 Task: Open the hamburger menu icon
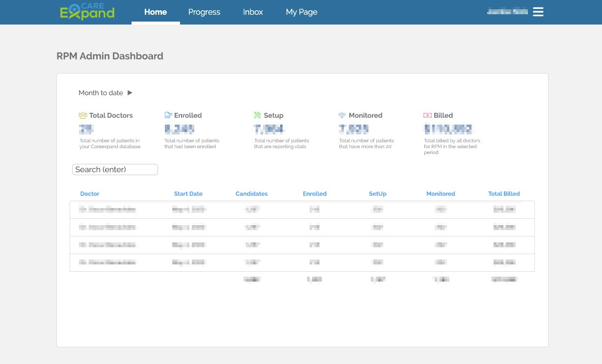coord(538,12)
